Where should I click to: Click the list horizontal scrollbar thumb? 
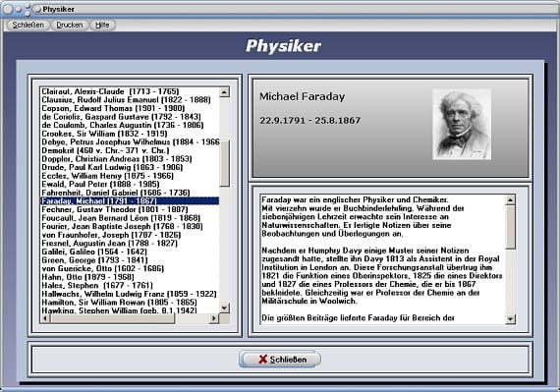coord(113,318)
